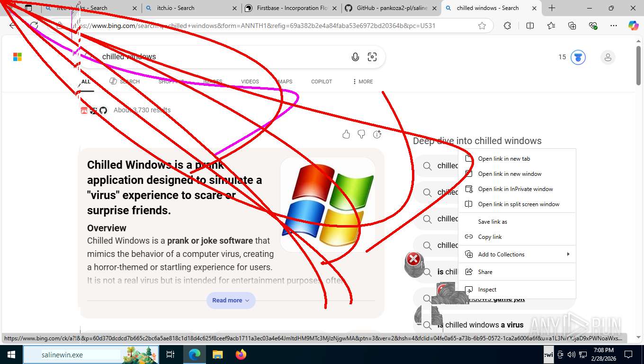The height and width of the screenshot is (364, 644).
Task: Click 'Deep dive into chilled windows' heading
Action: [477, 141]
